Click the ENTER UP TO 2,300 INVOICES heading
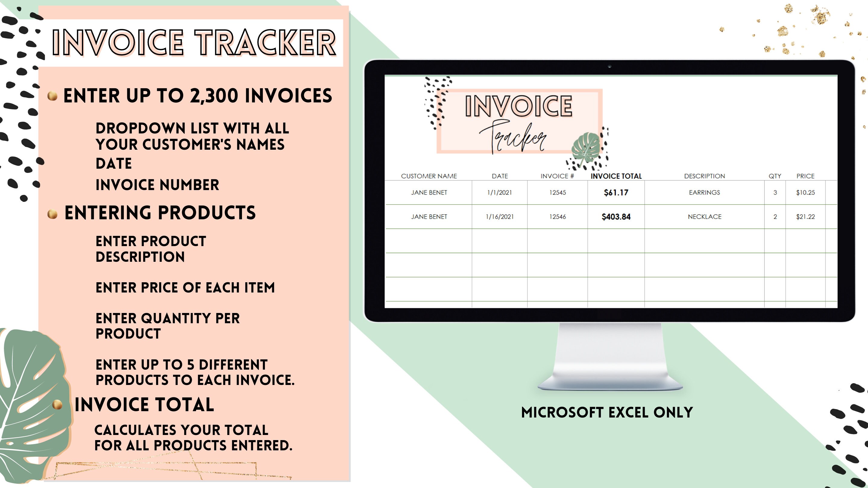 pyautogui.click(x=197, y=96)
